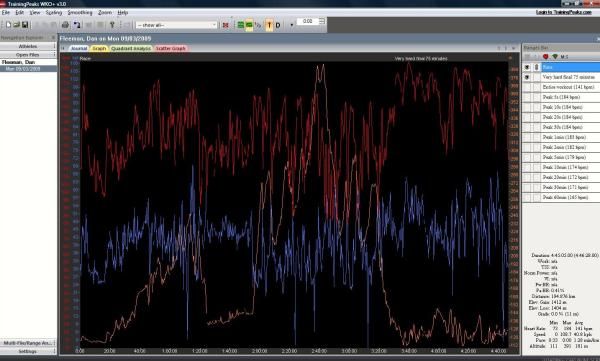The image size is (600, 361).
Task: Click the Save disk toolbar icon
Action: [x=25, y=25]
